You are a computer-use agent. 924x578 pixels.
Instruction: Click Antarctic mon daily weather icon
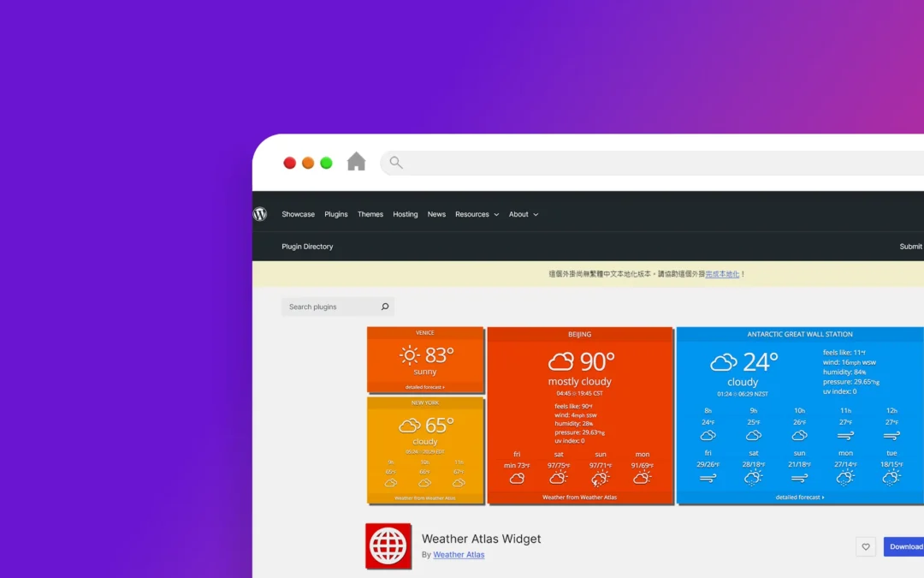(845, 479)
